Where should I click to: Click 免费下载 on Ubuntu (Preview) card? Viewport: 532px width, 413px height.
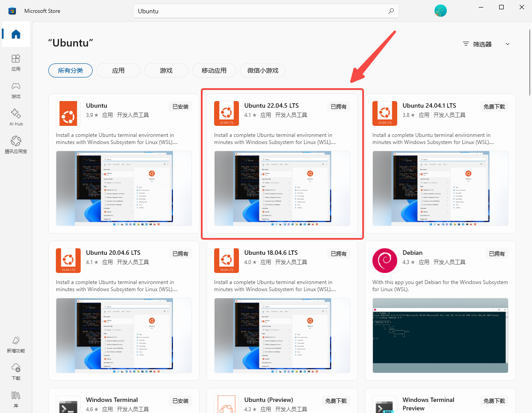pos(336,401)
